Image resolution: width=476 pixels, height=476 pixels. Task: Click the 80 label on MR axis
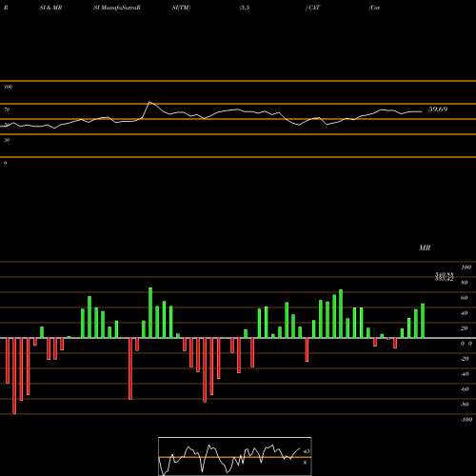(465, 283)
